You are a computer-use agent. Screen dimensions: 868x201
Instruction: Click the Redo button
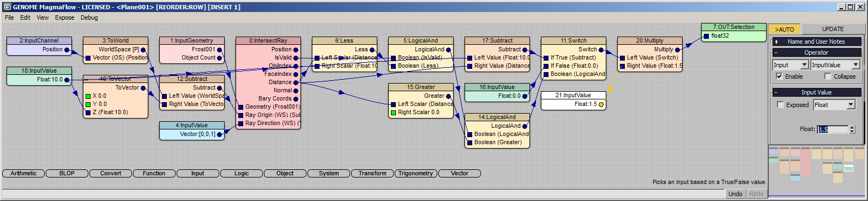(757, 194)
